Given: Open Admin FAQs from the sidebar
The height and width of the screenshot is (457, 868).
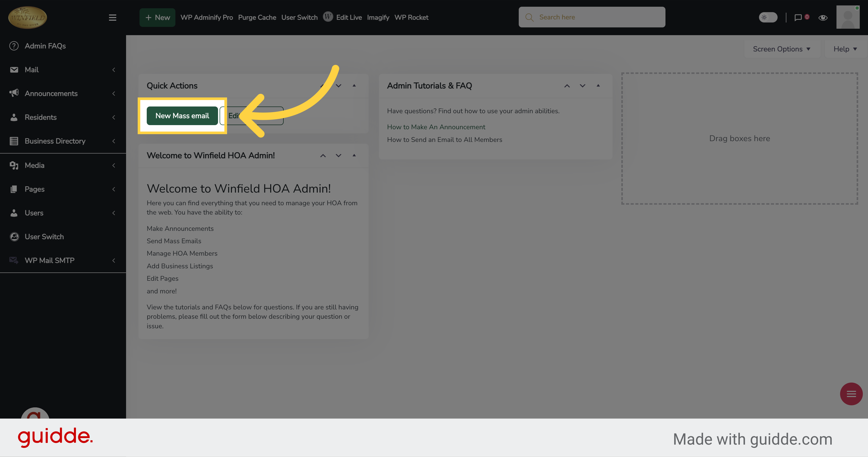Looking at the screenshot, I should (45, 46).
